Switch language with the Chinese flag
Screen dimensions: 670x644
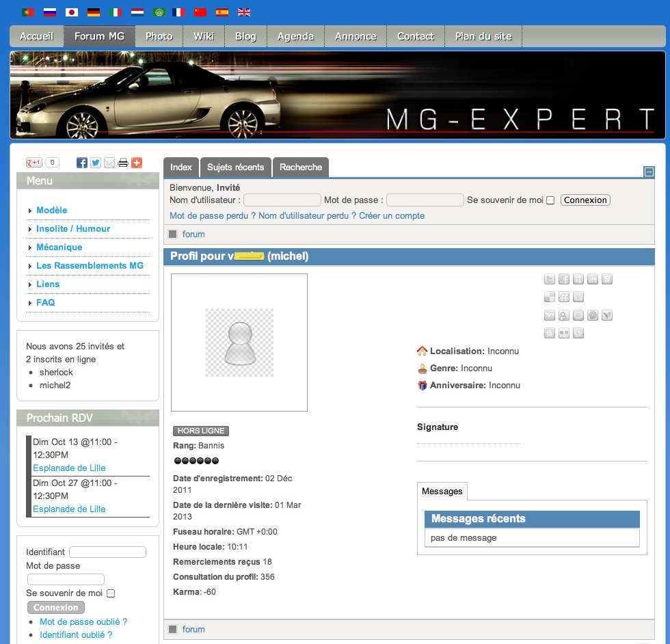pos(200,12)
